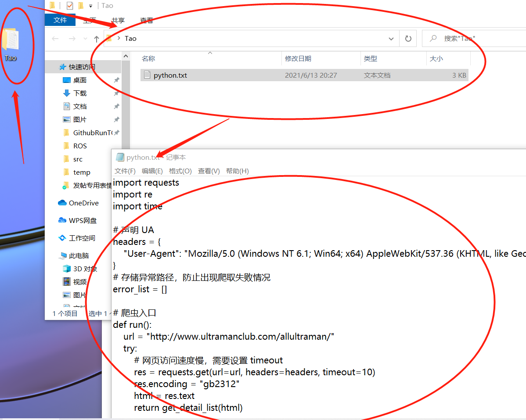Click Tao in the address bar breadcrumb

pos(130,39)
